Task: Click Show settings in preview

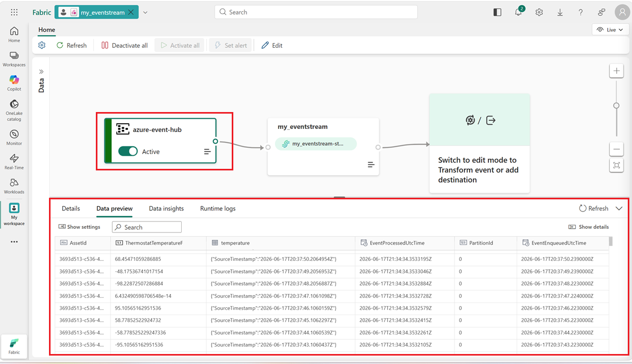Action: click(79, 227)
